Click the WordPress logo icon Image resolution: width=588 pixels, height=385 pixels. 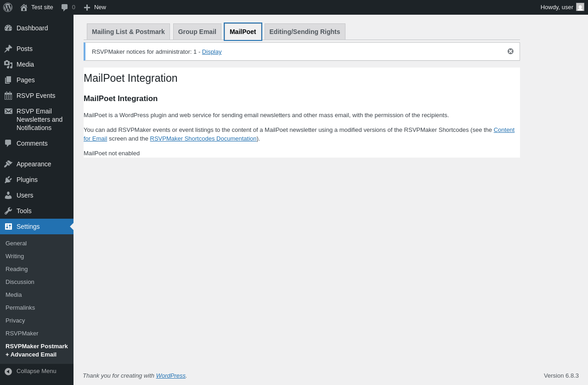(8, 7)
